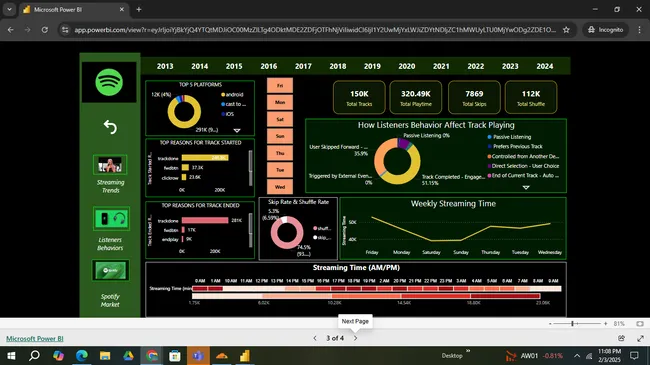
Task: Open the site information icon in address bar
Action: 65,30
